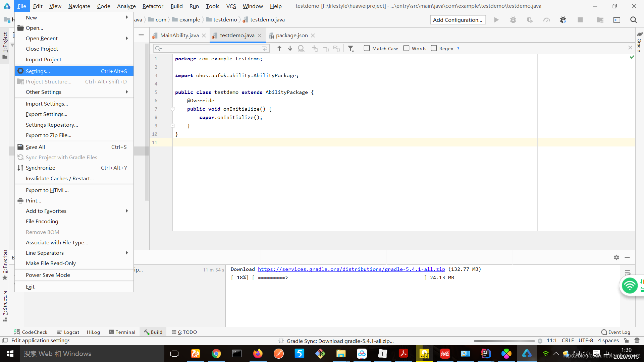This screenshot has height=362, width=644.
Task: Select Settings... in File menu
Action: tap(74, 71)
